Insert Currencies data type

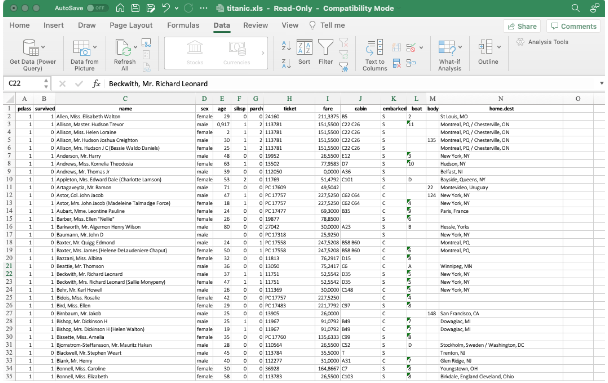point(237,53)
